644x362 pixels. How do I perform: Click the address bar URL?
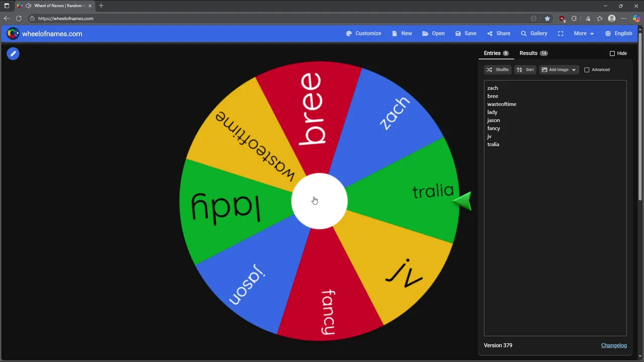pos(66,19)
